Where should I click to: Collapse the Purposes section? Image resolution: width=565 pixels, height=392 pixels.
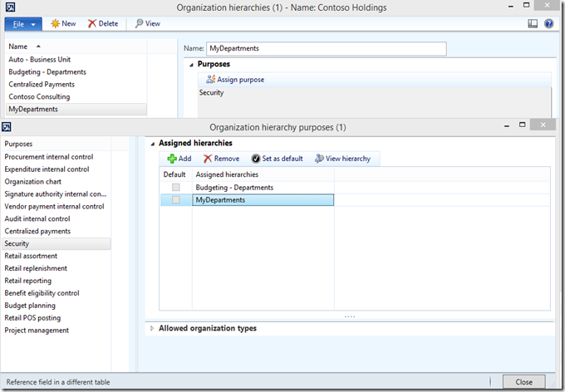click(x=191, y=64)
